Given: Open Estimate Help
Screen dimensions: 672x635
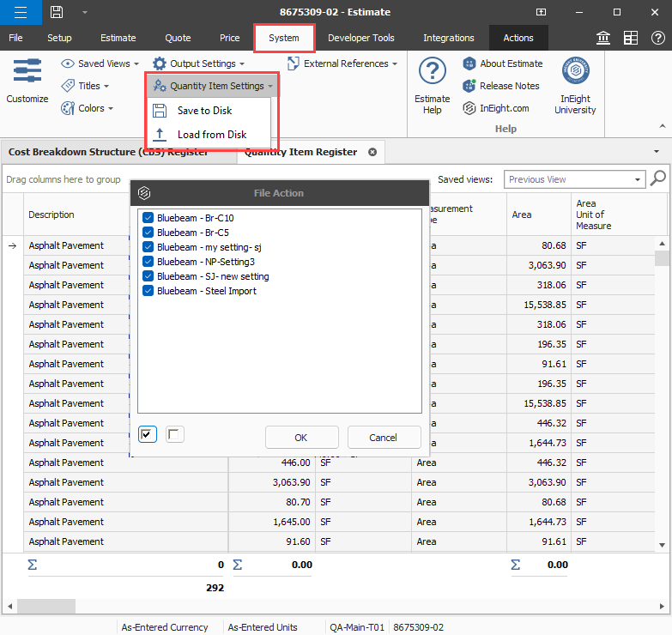Looking at the screenshot, I should click(432, 86).
